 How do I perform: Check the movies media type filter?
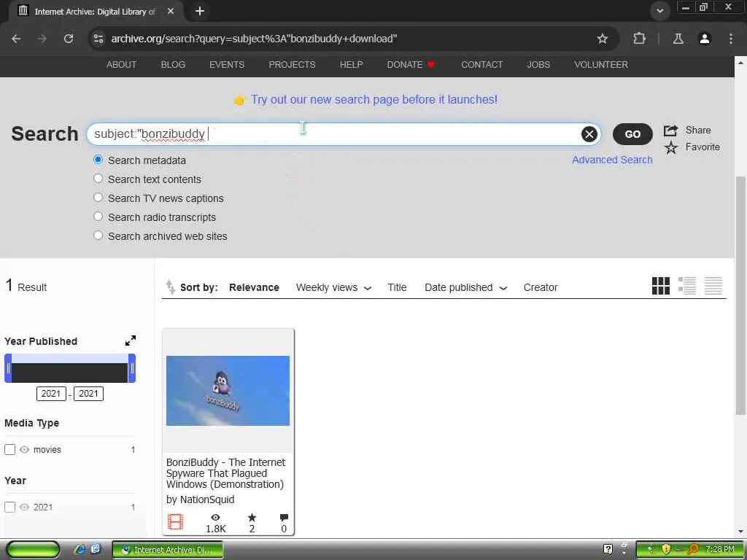click(10, 449)
